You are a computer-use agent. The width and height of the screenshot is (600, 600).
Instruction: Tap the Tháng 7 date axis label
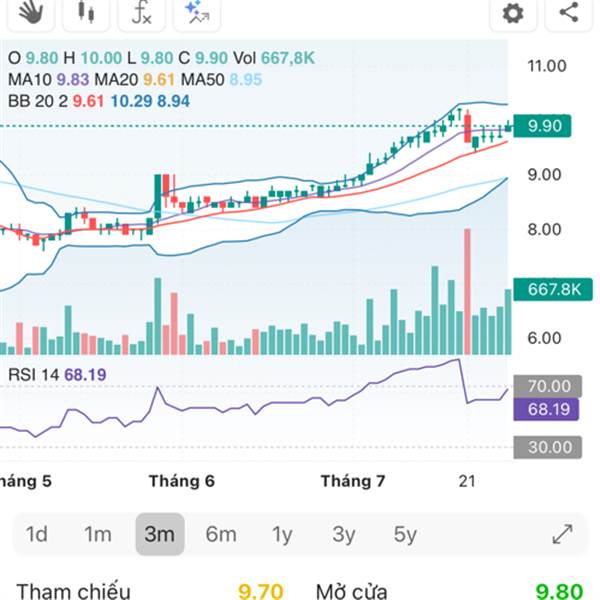coord(353,481)
